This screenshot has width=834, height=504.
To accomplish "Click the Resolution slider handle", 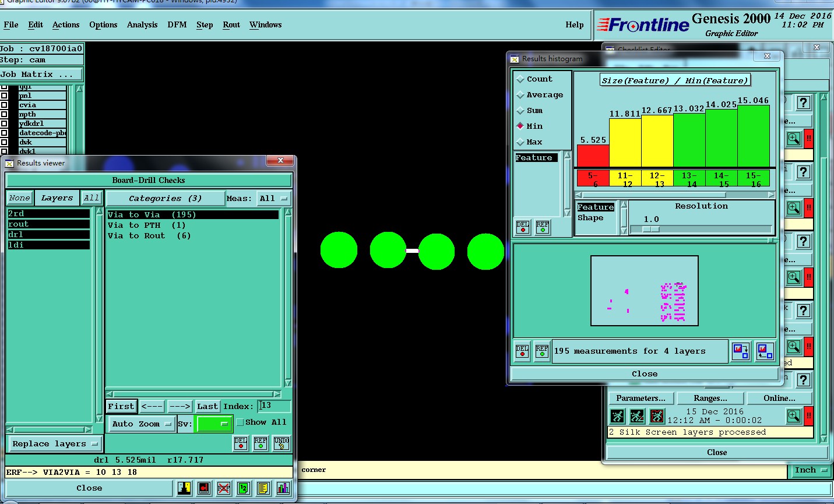I will [x=651, y=230].
